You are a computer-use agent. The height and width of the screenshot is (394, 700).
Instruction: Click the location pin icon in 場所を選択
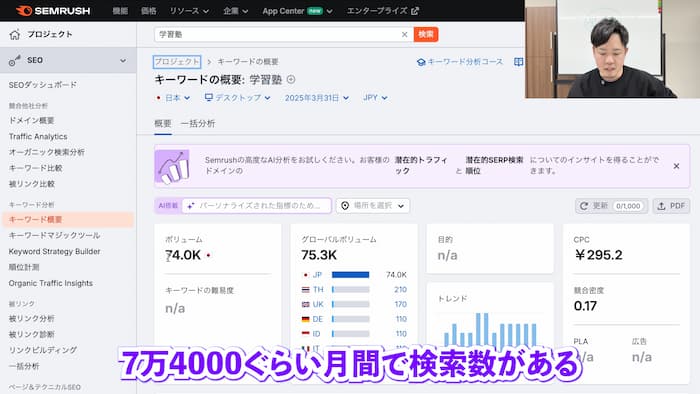click(x=345, y=206)
